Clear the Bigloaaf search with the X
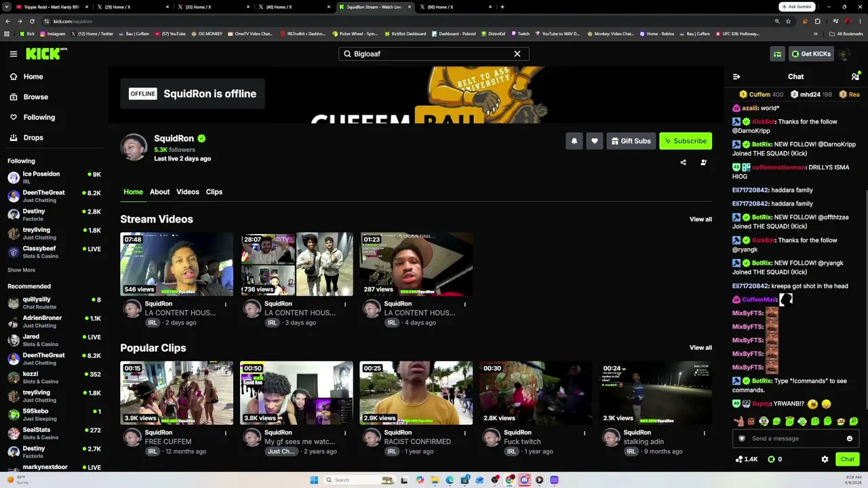 click(x=517, y=54)
